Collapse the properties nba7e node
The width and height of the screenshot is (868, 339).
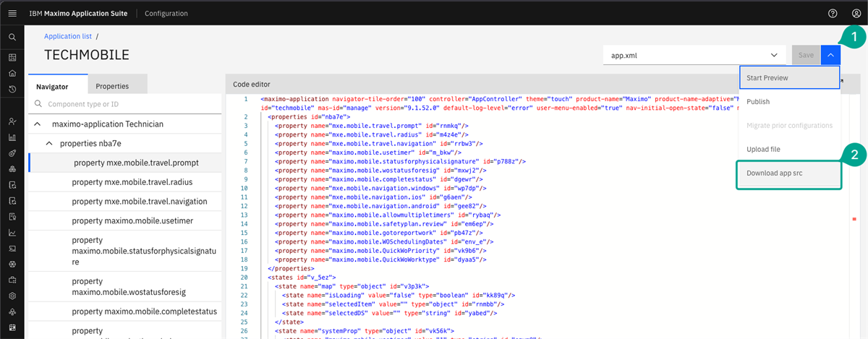(50, 144)
